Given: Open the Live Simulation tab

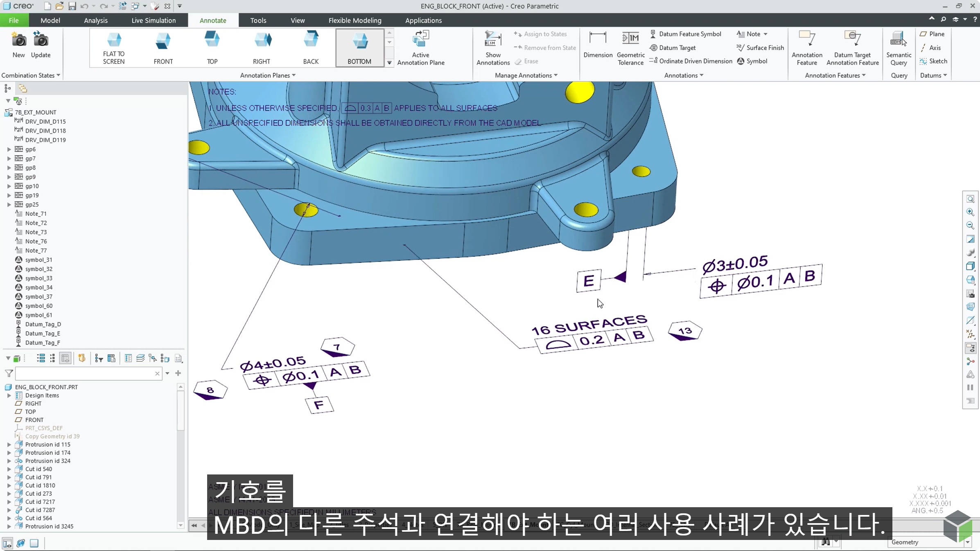Looking at the screenshot, I should pos(154,20).
